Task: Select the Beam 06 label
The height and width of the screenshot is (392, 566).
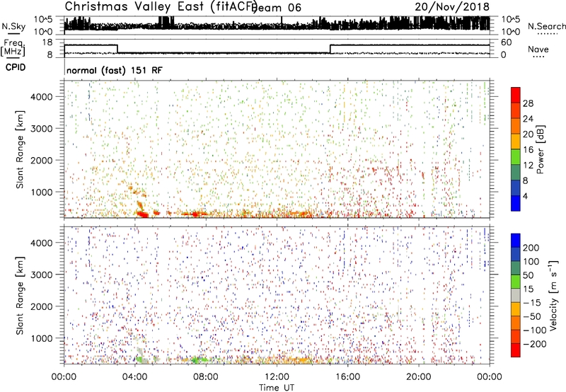Action: (277, 8)
